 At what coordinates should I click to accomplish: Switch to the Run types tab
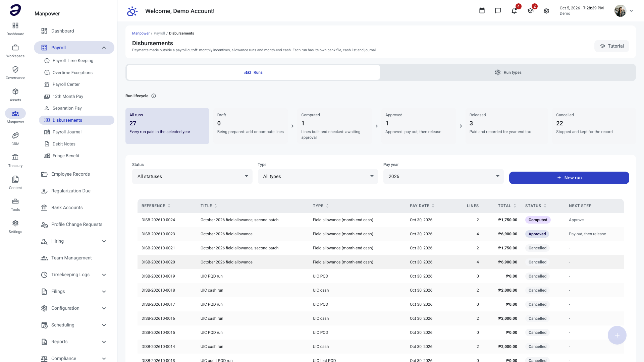tap(508, 72)
